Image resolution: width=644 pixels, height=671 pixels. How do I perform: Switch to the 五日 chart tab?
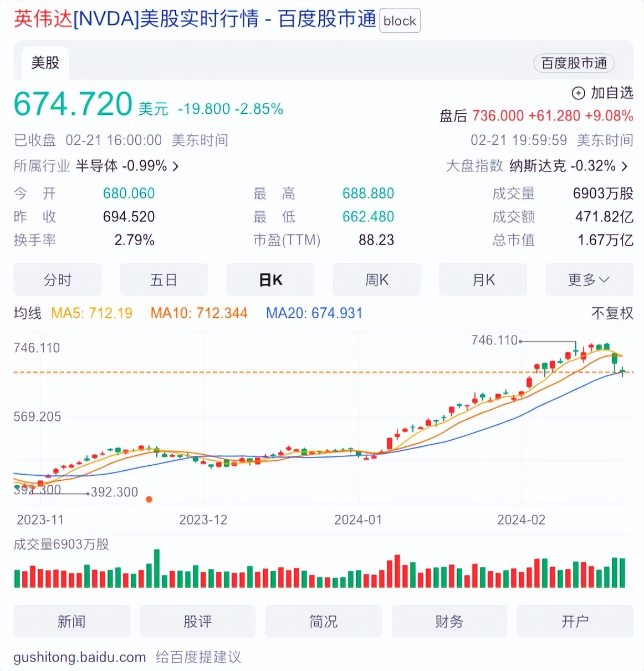[164, 280]
